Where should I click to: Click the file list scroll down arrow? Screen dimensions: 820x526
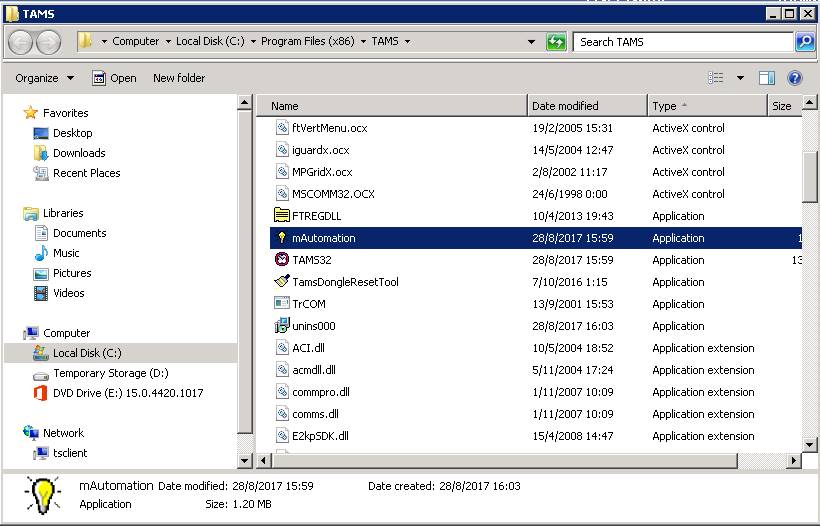point(809,445)
